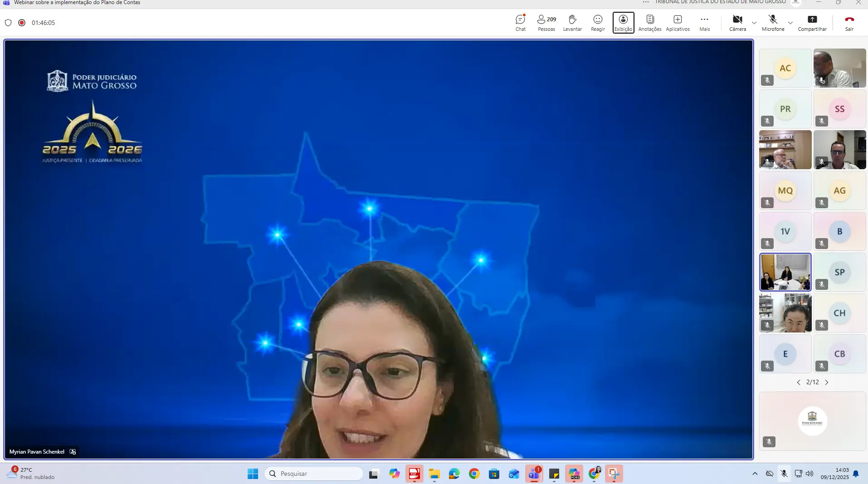Open the Reagir reactions menu

pyautogui.click(x=598, y=22)
